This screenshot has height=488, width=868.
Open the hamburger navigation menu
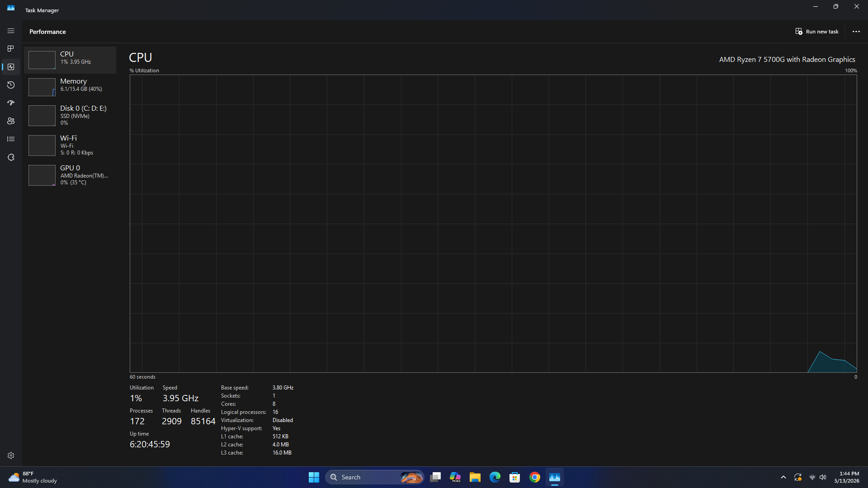point(11,31)
